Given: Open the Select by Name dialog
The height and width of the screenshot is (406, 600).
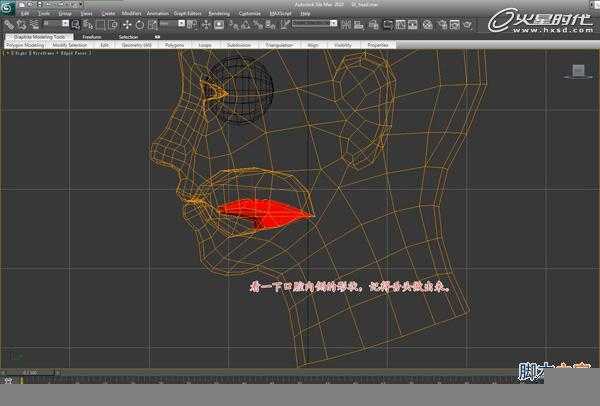Looking at the screenshot, I should point(88,25).
